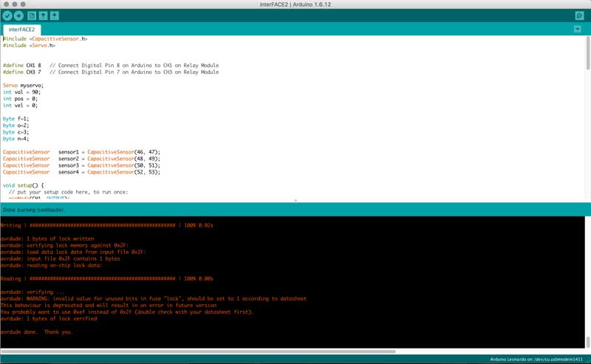Screen dimensions: 591x364
Task: Click the 'input file 0x2F contains 1 bytes' line
Action: (61, 259)
